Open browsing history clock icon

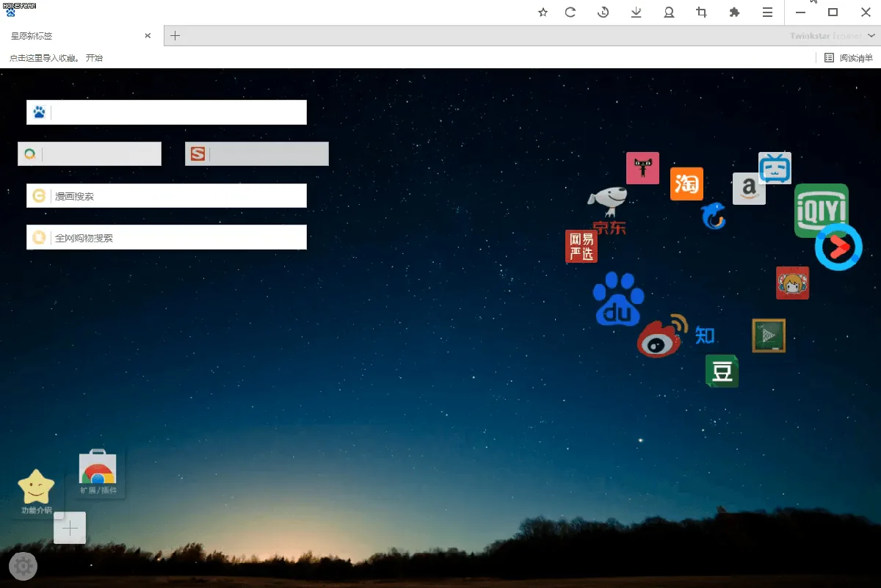click(603, 12)
